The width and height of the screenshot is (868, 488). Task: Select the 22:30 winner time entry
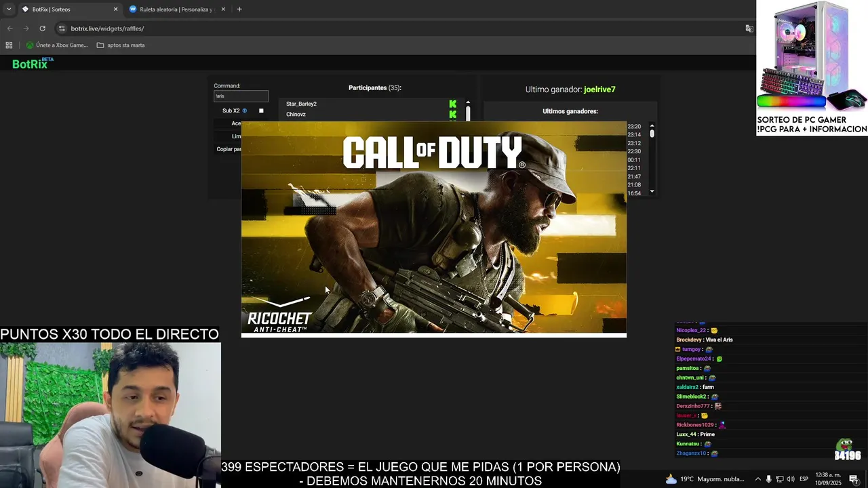click(x=634, y=152)
